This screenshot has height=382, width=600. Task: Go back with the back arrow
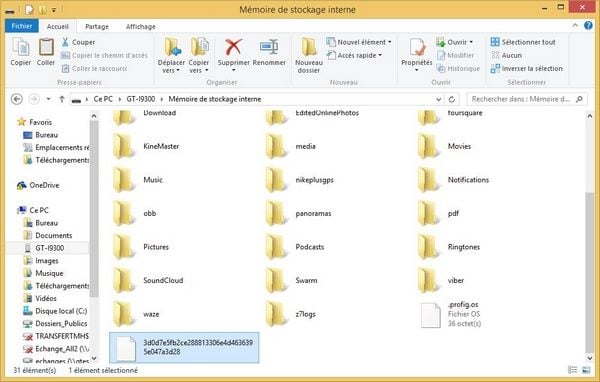pos(16,99)
